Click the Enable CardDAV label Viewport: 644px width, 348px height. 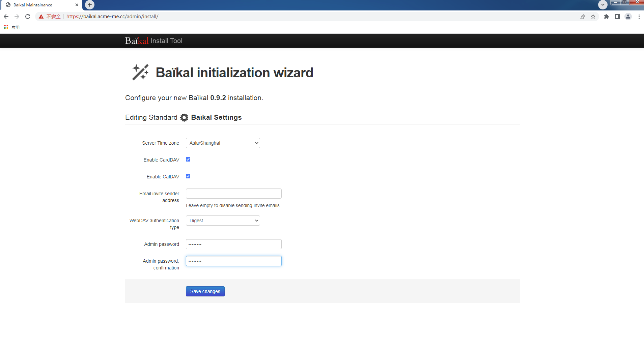[161, 160]
